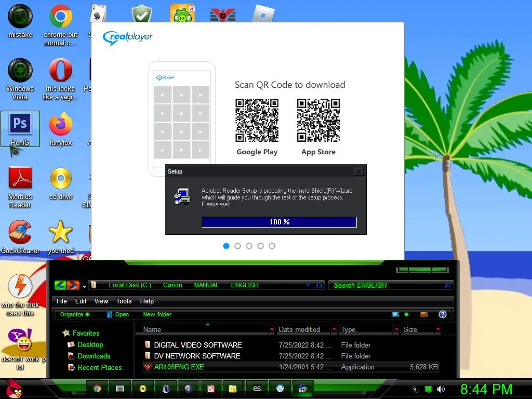The height and width of the screenshot is (399, 532).
Task: Click the Acrobat PDF taskbar icon
Action: (x=211, y=389)
